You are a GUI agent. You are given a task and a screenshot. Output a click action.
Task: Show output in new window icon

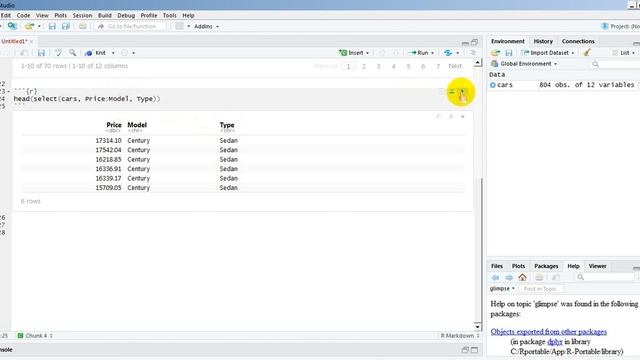pos(439,117)
